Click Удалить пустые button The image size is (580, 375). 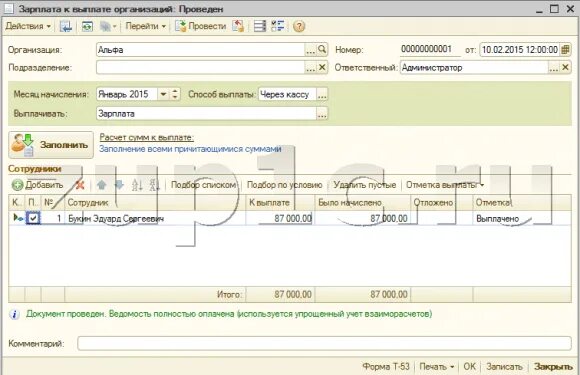click(x=365, y=185)
